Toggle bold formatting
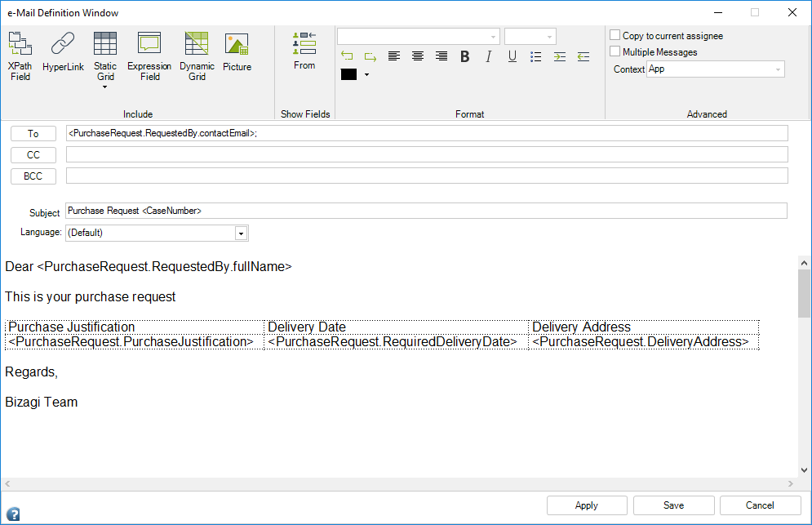This screenshot has width=812, height=525. tap(465, 56)
